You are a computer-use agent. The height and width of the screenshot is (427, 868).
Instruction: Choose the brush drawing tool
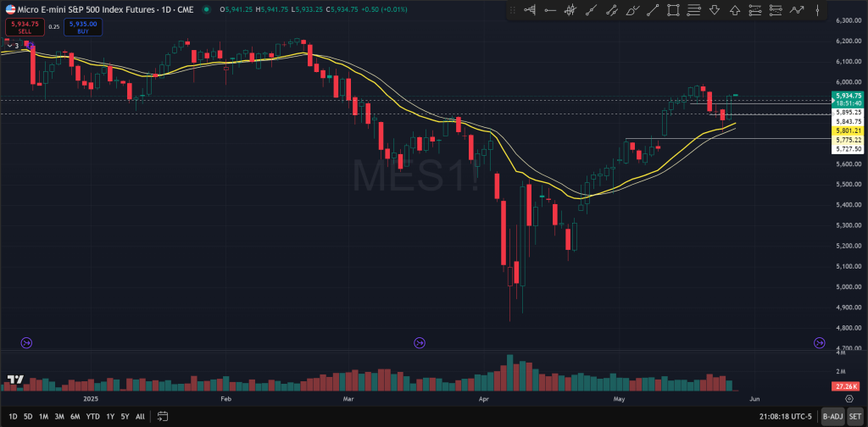pos(632,10)
